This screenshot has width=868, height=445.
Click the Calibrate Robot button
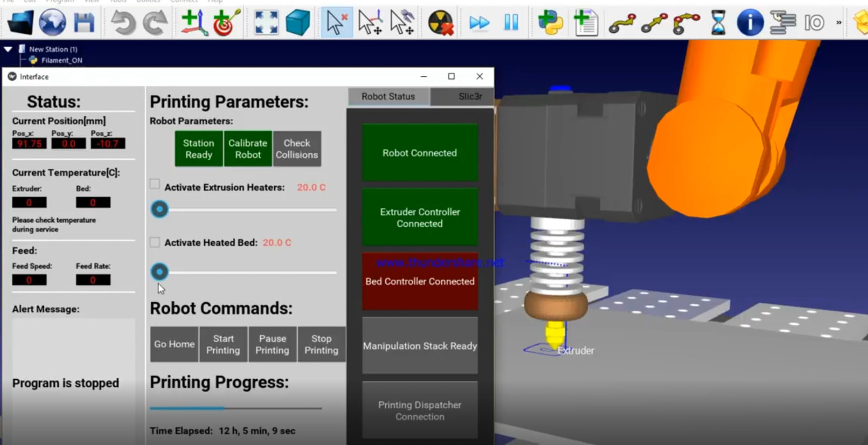tap(248, 149)
